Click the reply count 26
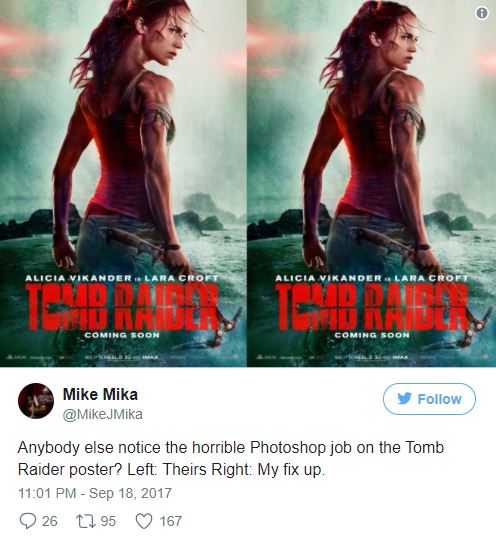 coord(50,521)
